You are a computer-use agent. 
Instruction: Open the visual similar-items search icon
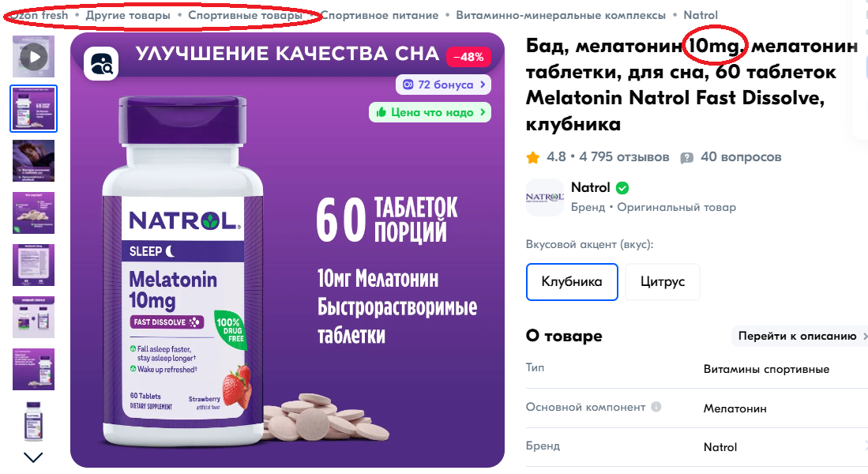coord(101,64)
